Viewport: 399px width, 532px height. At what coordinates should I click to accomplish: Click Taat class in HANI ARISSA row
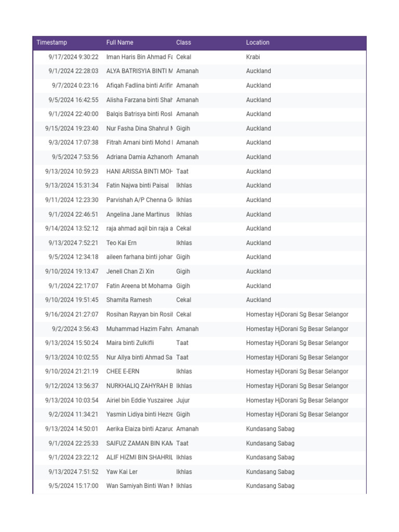coord(182,171)
